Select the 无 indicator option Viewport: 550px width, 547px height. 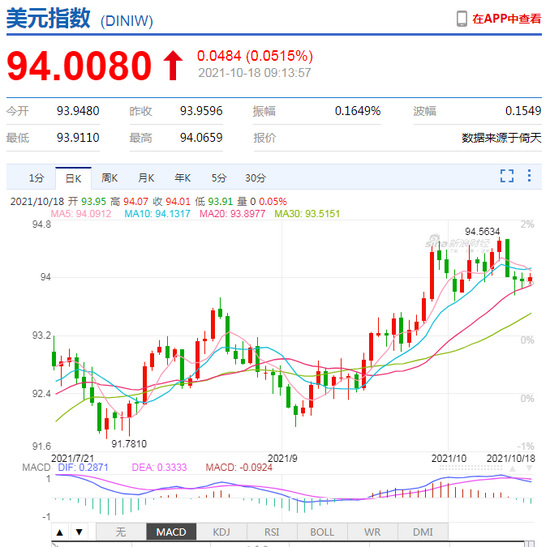[x=121, y=532]
